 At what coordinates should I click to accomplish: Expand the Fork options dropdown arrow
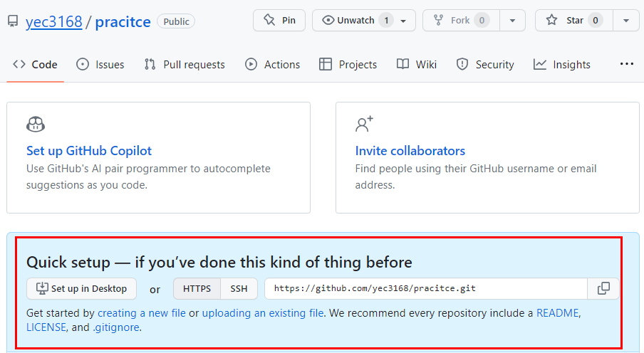pyautogui.click(x=513, y=20)
